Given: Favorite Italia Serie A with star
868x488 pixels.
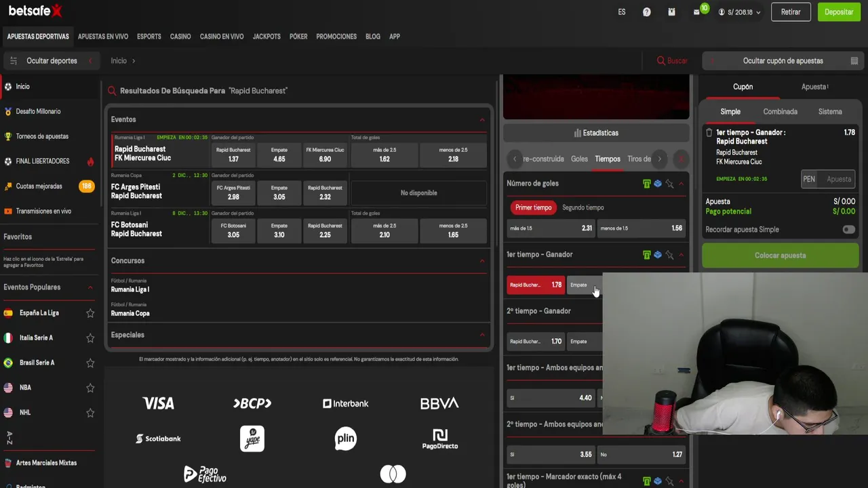Looking at the screenshot, I should pyautogui.click(x=90, y=338).
